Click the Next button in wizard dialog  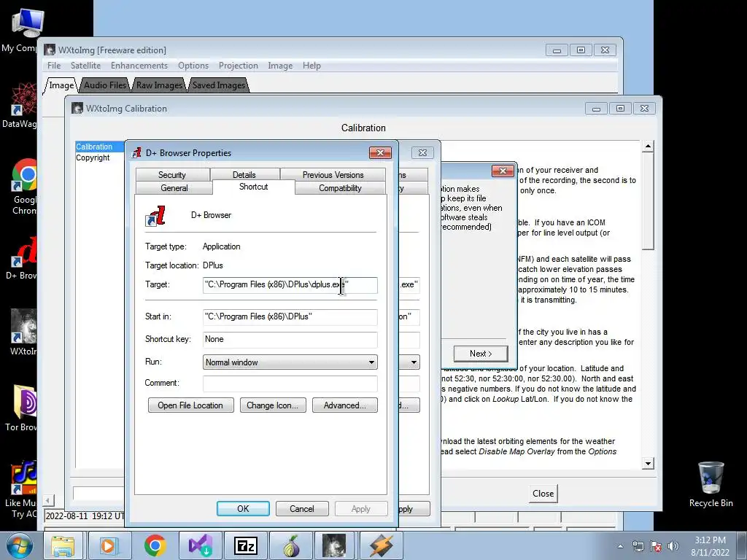[481, 354]
